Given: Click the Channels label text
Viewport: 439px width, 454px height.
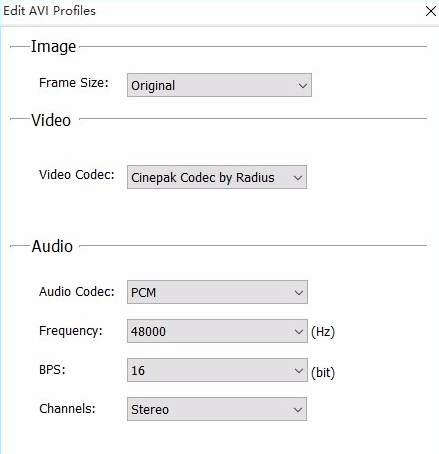Looking at the screenshot, I should pos(67,408).
